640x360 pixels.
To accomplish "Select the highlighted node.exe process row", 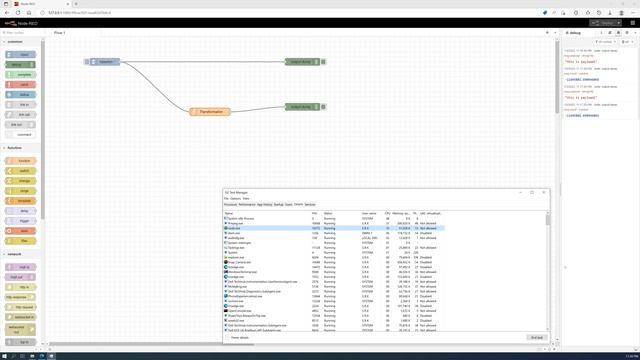I will [333, 228].
